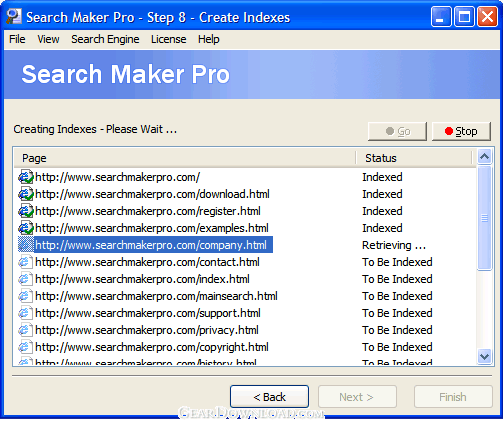Select the examples.html URL row
This screenshot has width=503, height=421.
tap(152, 228)
